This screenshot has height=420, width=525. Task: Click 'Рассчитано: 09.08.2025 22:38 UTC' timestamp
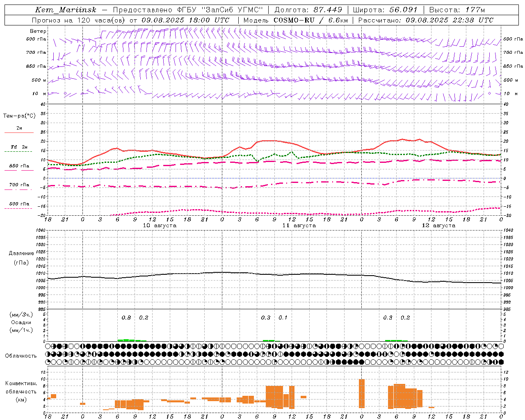(x=426, y=20)
